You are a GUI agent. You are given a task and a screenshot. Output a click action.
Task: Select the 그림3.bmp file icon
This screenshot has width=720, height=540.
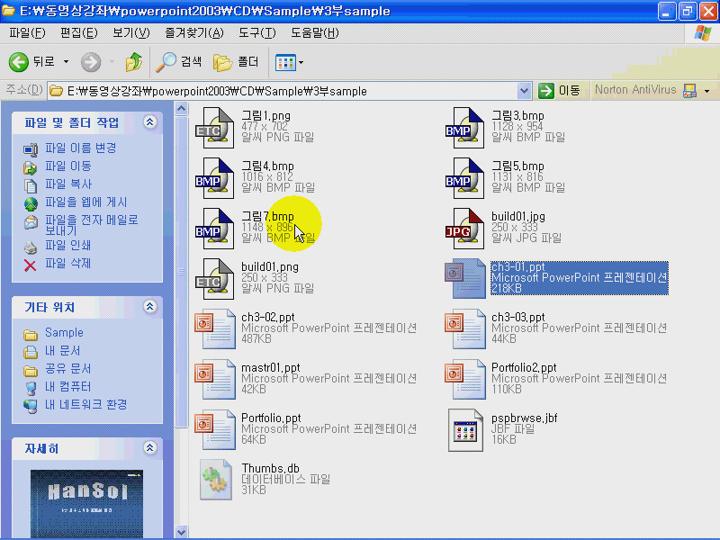465,128
